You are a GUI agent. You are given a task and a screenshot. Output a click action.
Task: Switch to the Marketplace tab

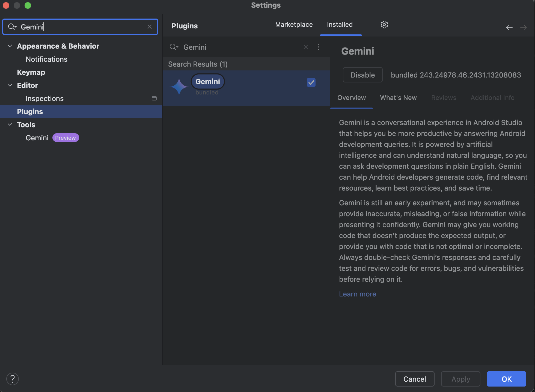(x=294, y=25)
